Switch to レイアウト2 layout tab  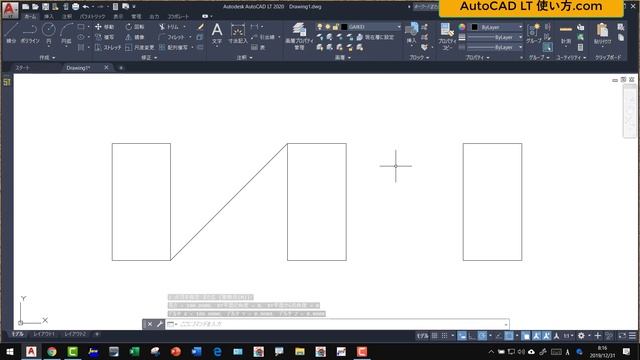75,334
